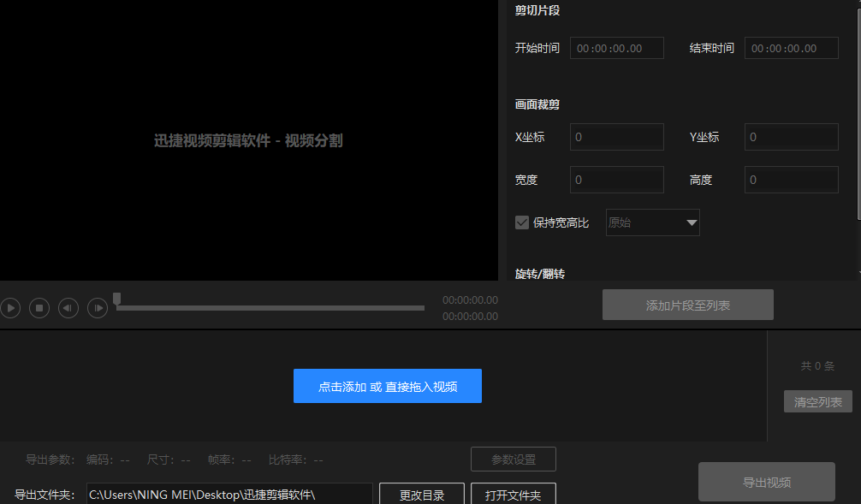Click the 旋转/翻转 section heading
The width and height of the screenshot is (861, 504).
(x=540, y=274)
